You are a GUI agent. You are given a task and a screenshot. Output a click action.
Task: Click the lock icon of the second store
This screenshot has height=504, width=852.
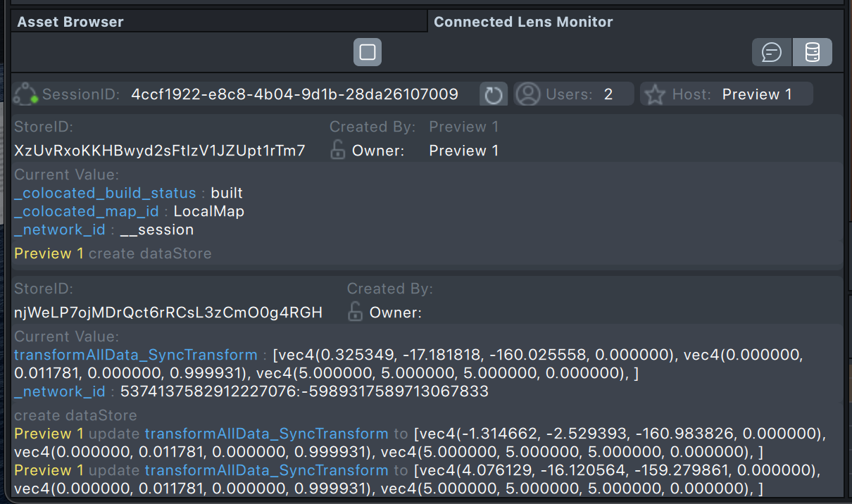pos(356,313)
